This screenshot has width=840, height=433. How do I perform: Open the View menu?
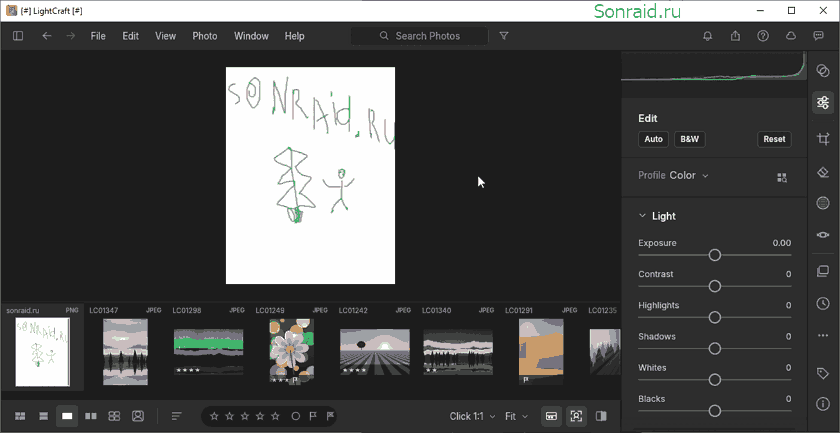pos(166,36)
